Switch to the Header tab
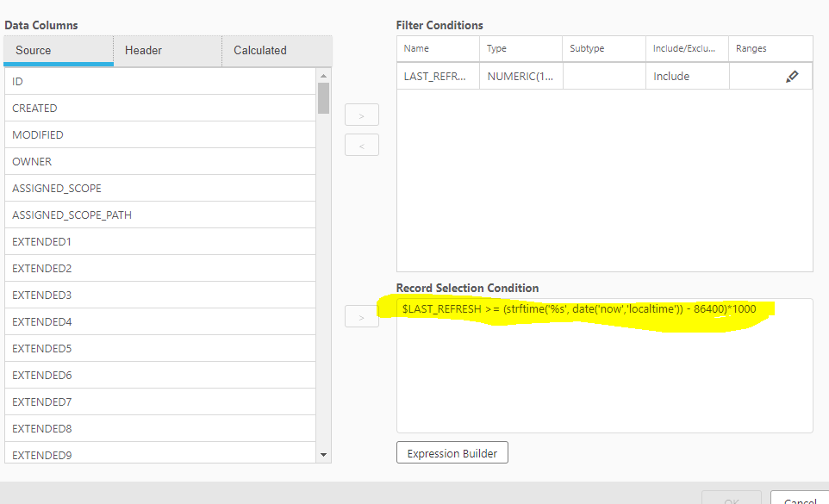829x504 pixels. point(167,50)
